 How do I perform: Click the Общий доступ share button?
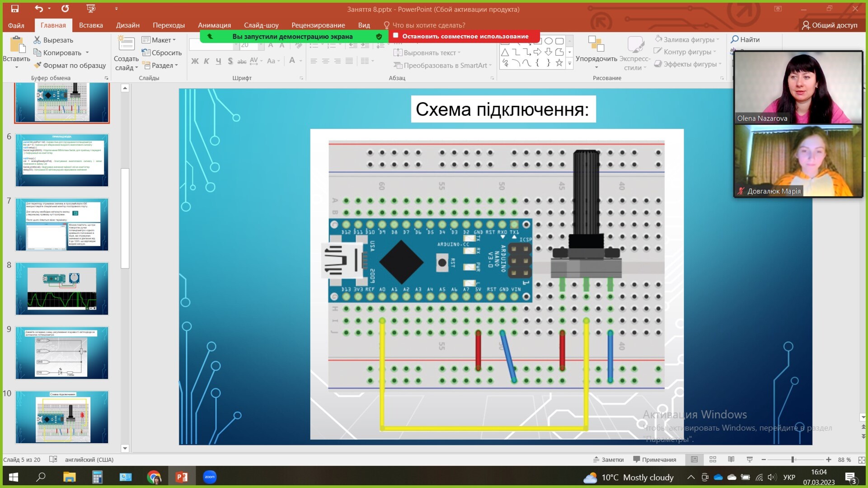(830, 25)
